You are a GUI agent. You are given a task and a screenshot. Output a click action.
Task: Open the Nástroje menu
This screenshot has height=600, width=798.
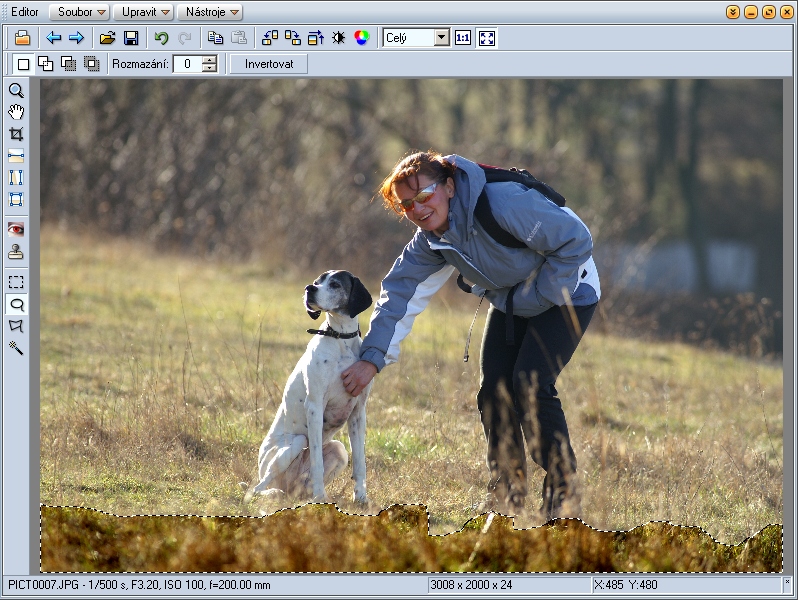point(210,12)
